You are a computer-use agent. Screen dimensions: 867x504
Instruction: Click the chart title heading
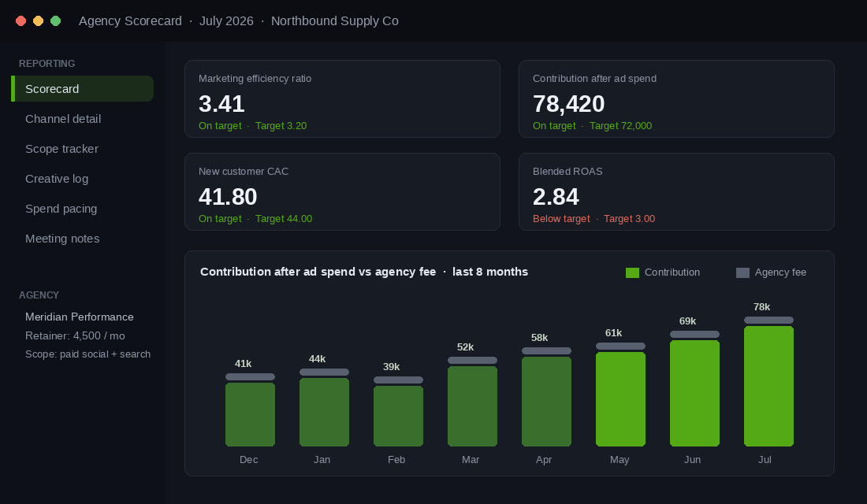(x=364, y=272)
